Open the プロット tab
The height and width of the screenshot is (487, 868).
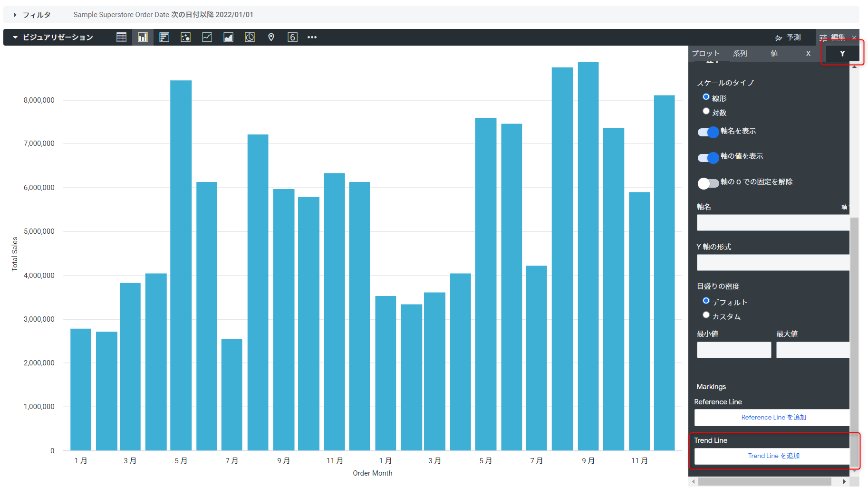705,54
